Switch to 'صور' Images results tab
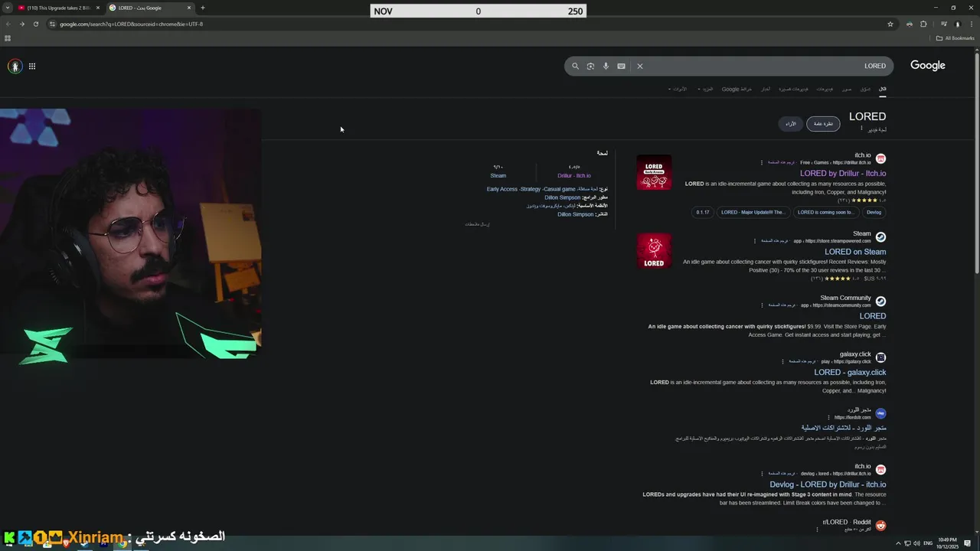 coord(847,89)
